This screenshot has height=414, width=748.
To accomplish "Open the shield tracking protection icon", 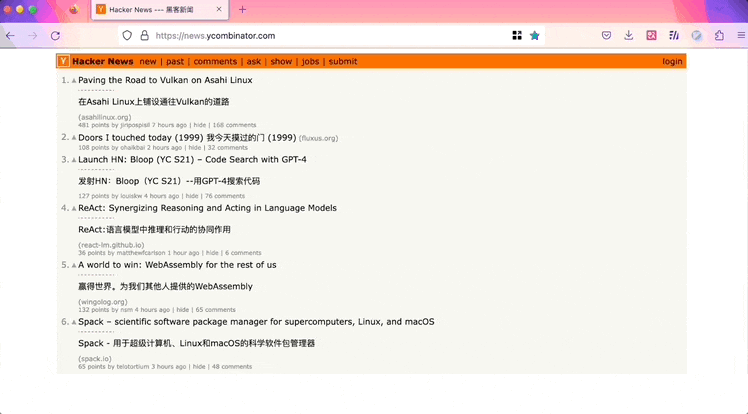I will pos(127,35).
